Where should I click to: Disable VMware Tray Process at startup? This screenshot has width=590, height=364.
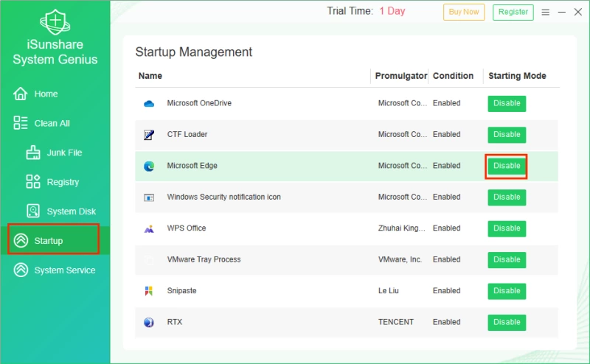point(507,259)
